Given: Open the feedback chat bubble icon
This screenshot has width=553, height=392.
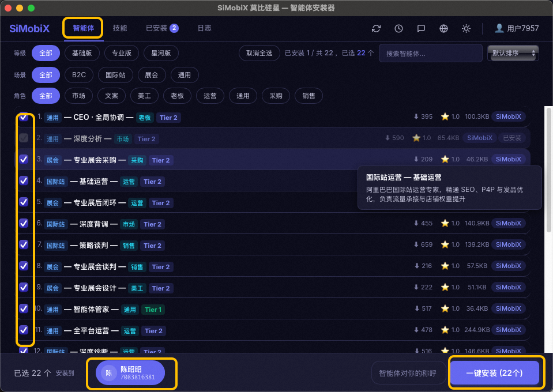Looking at the screenshot, I should click(x=421, y=29).
